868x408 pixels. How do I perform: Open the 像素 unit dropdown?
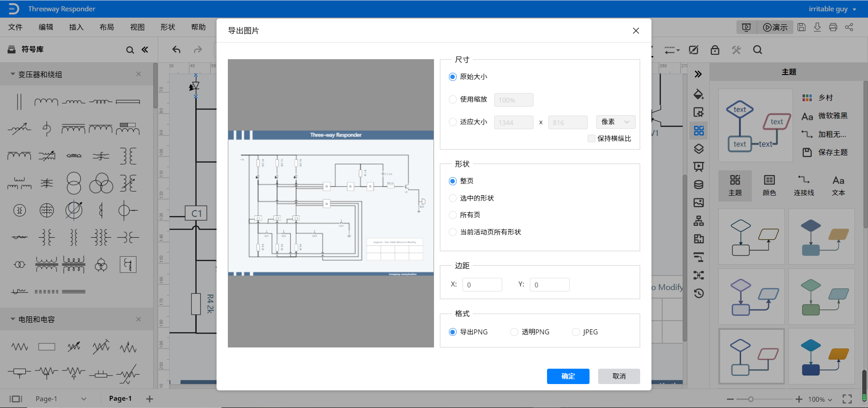click(616, 122)
